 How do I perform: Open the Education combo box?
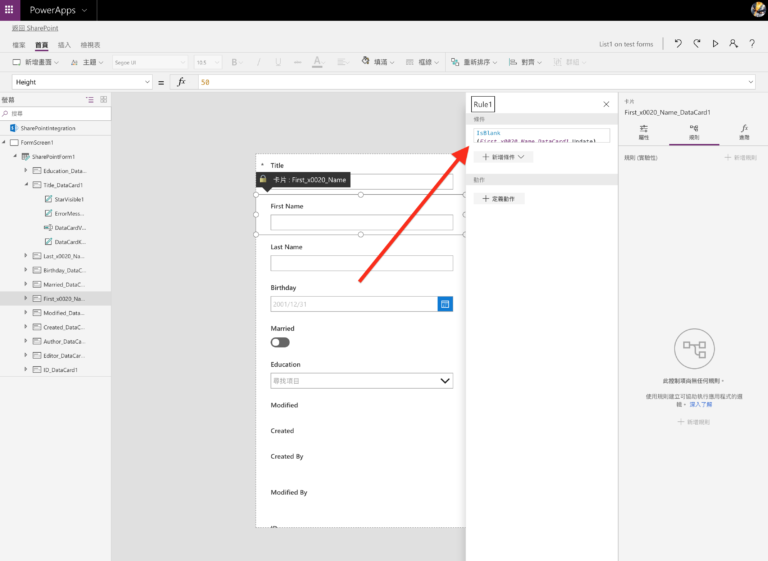361,381
